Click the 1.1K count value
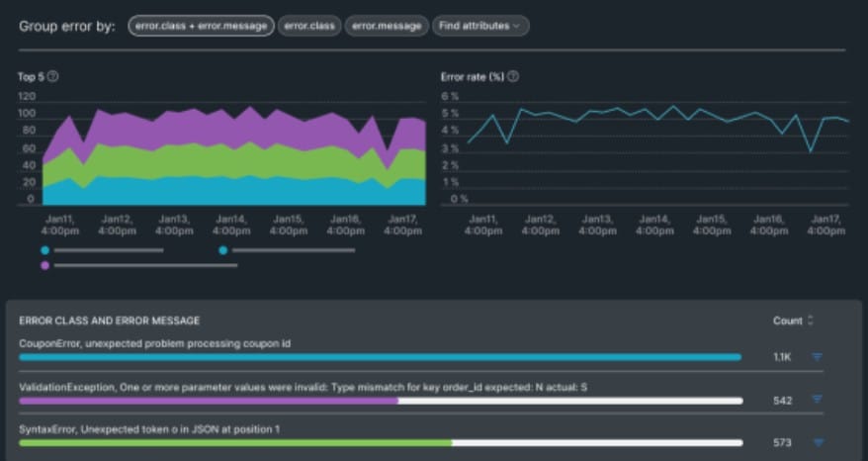This screenshot has width=868, height=461. (x=782, y=357)
